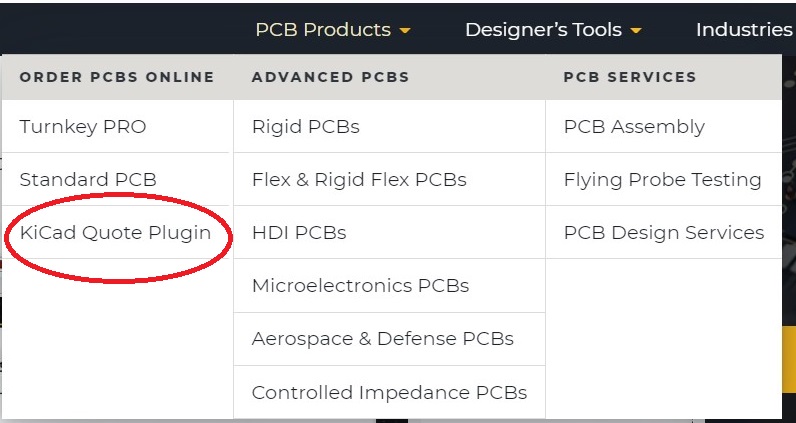Expand the Designer's Tools dropdown
Viewport: 796px width, 423px height.
pyautogui.click(x=542, y=30)
